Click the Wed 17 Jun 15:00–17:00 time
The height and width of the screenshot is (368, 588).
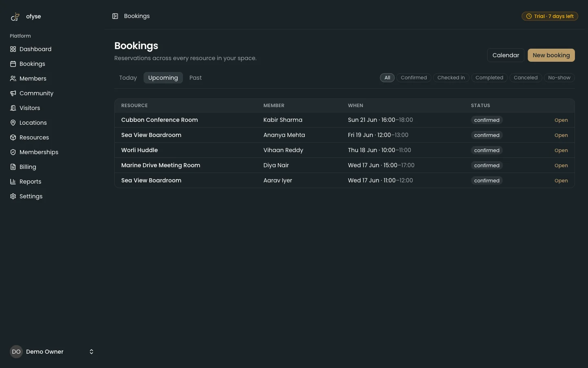click(381, 165)
